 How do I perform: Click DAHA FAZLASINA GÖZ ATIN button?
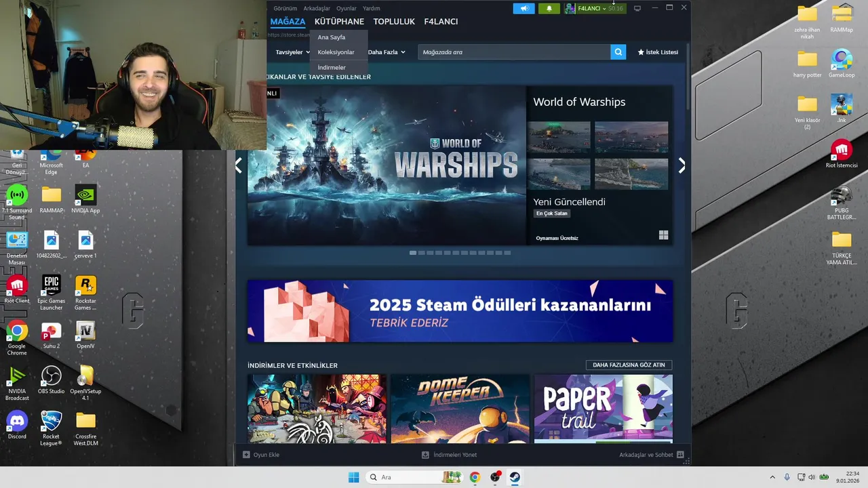click(x=629, y=365)
